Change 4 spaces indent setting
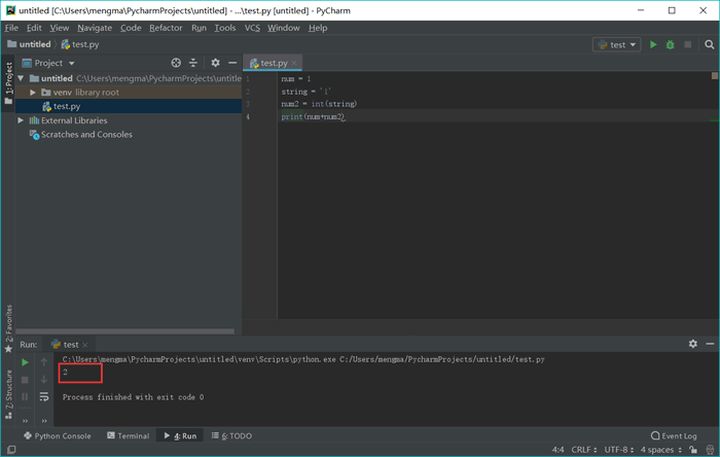The image size is (720, 457). [661, 450]
